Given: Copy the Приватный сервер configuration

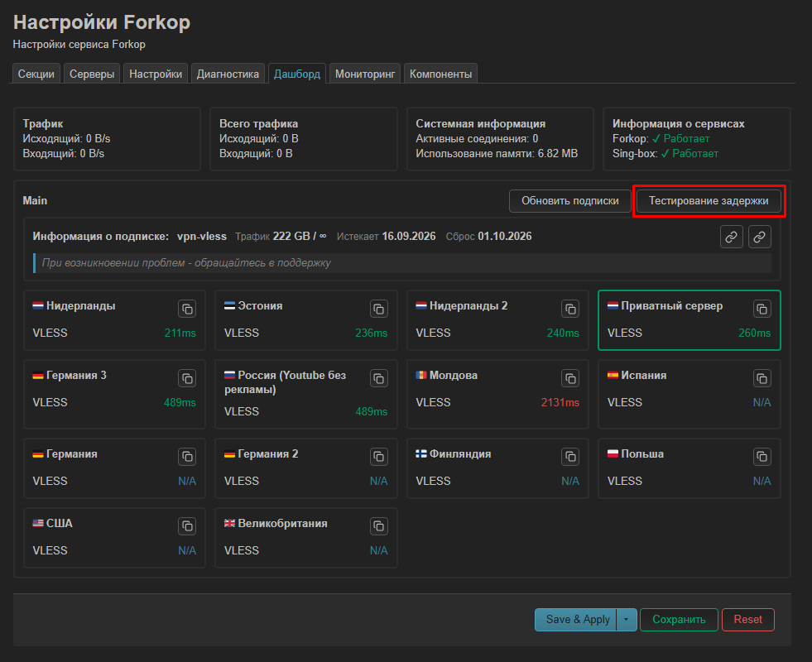Looking at the screenshot, I should pyautogui.click(x=762, y=309).
